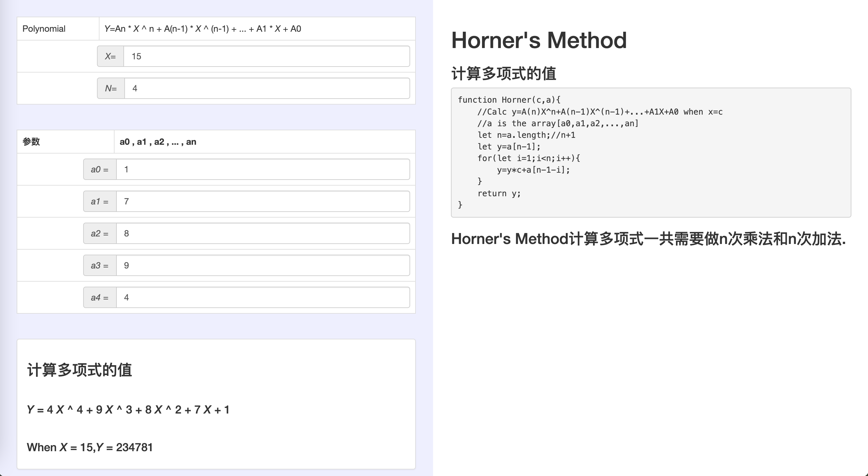
Task: Click the polynomial formula 'Y=An * X ^ n' text
Action: point(203,29)
